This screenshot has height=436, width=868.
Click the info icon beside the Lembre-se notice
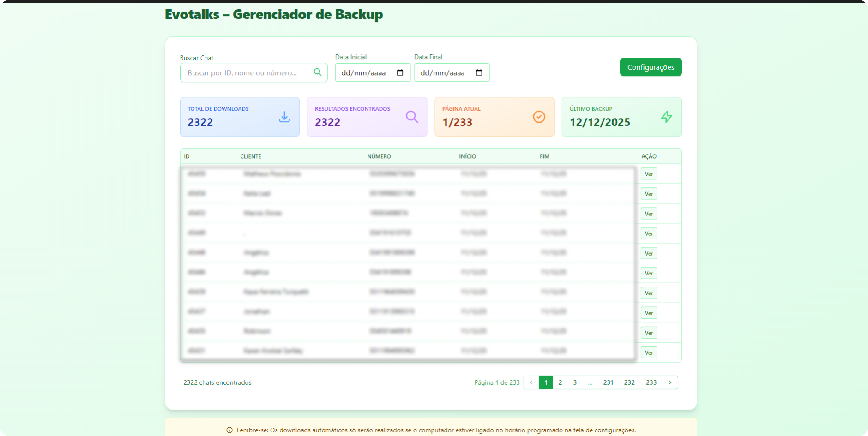pyautogui.click(x=229, y=430)
